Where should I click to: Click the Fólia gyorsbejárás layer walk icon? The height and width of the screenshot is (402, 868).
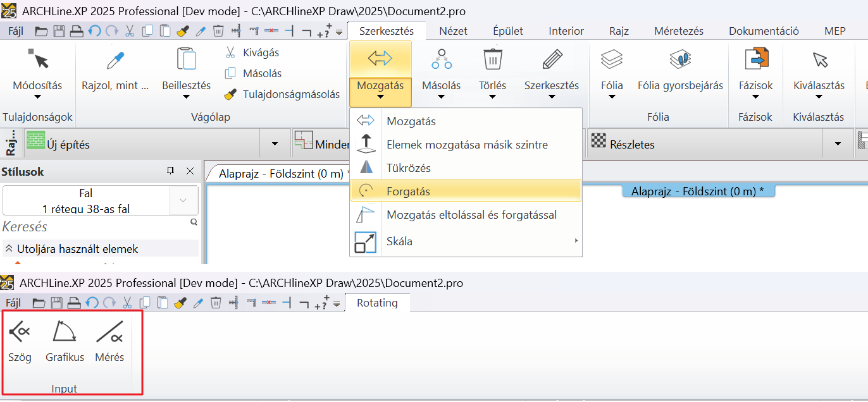click(680, 60)
